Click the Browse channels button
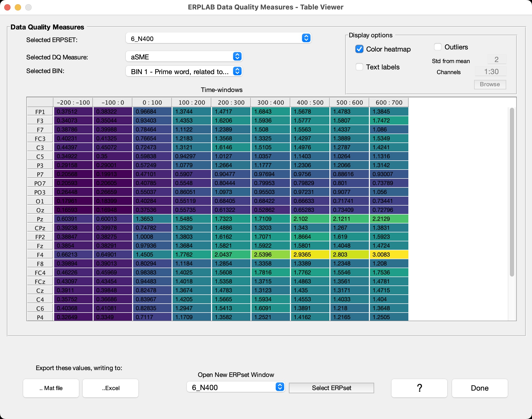The height and width of the screenshot is (419, 532). click(490, 84)
